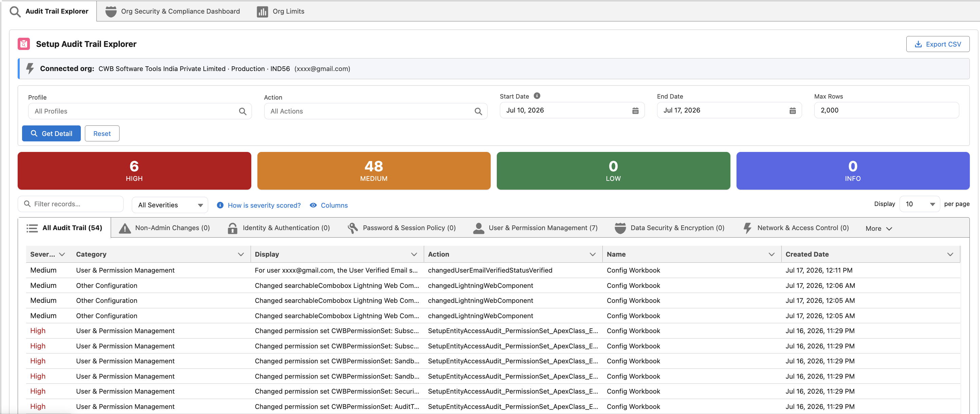Switch to Org Security & Compliance Dashboard tab
The image size is (980, 414).
pyautogui.click(x=173, y=12)
